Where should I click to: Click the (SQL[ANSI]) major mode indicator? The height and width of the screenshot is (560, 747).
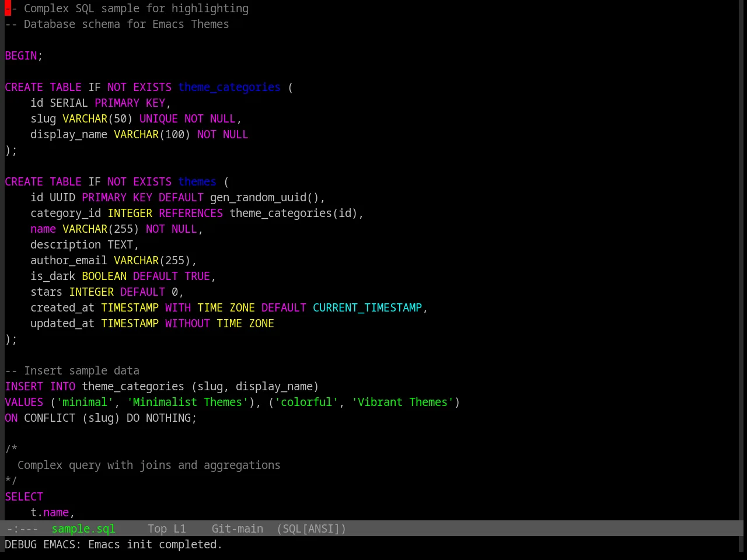(311, 528)
